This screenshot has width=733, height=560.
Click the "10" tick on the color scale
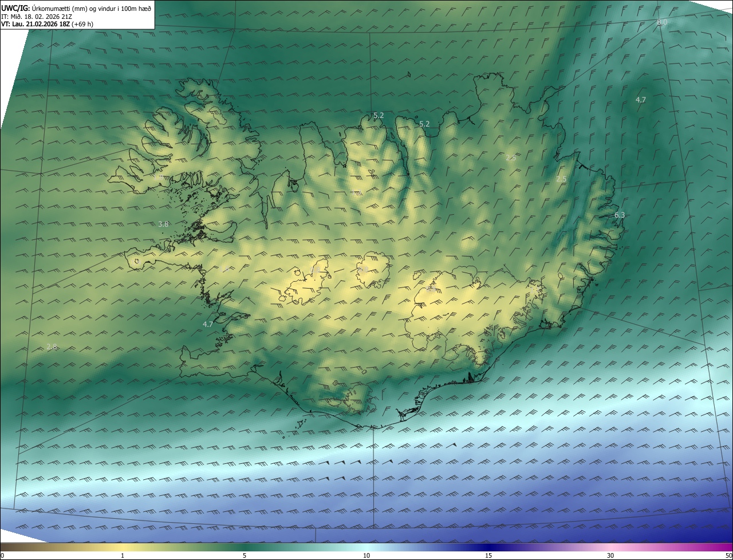pyautogui.click(x=366, y=555)
